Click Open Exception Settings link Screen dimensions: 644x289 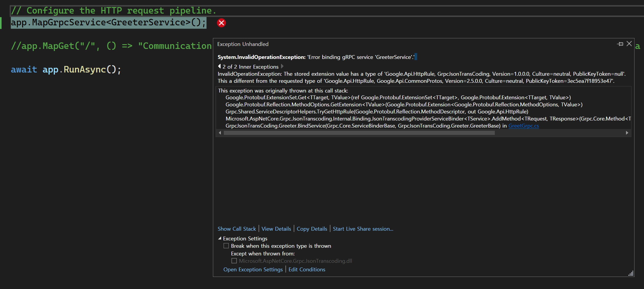[x=253, y=270]
